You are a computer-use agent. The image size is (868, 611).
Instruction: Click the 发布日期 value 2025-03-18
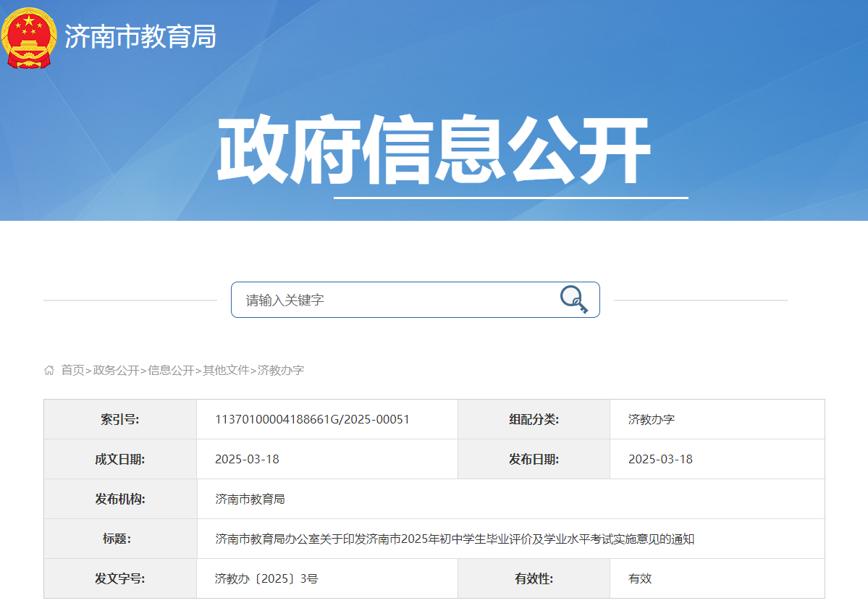tap(660, 460)
